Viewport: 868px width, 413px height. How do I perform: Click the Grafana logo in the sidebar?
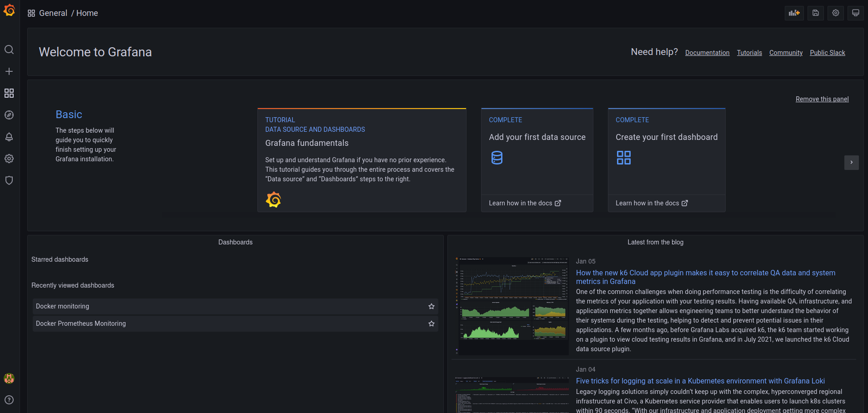pyautogui.click(x=9, y=10)
